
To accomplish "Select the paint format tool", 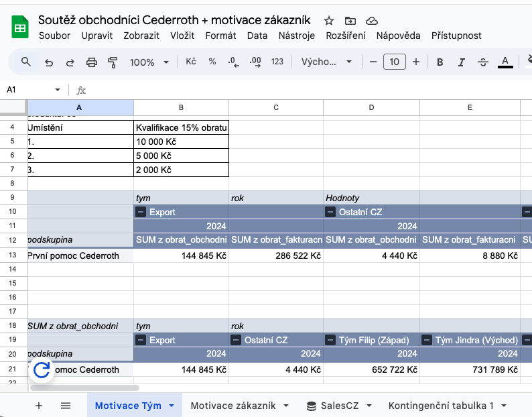I will [113, 62].
